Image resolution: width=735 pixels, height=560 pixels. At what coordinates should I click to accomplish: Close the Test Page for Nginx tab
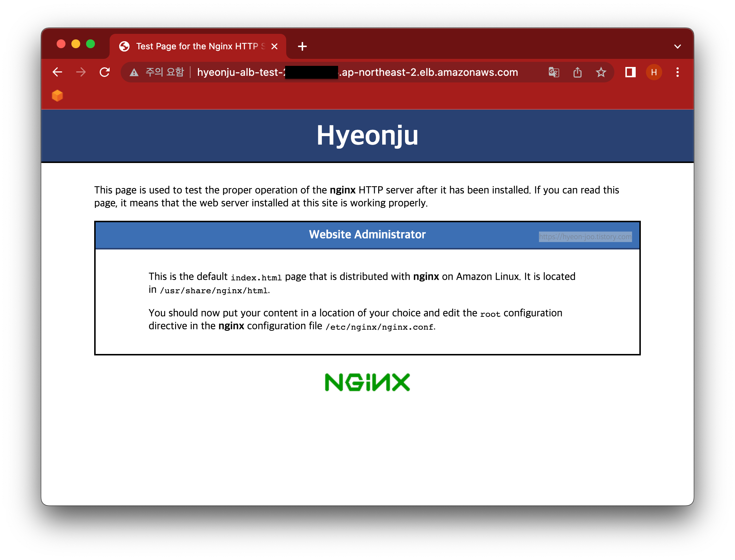click(x=274, y=46)
